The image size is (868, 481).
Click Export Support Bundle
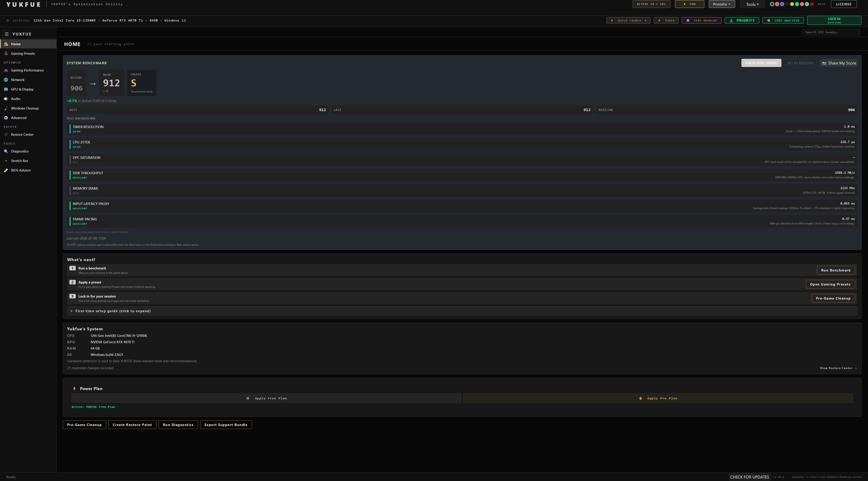tap(226, 425)
